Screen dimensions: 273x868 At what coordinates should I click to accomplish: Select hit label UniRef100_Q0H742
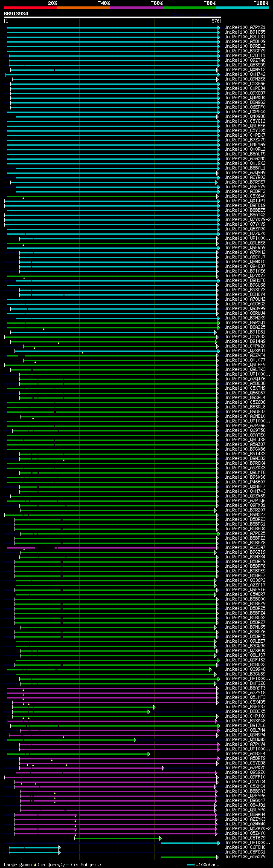pyautogui.click(x=245, y=75)
